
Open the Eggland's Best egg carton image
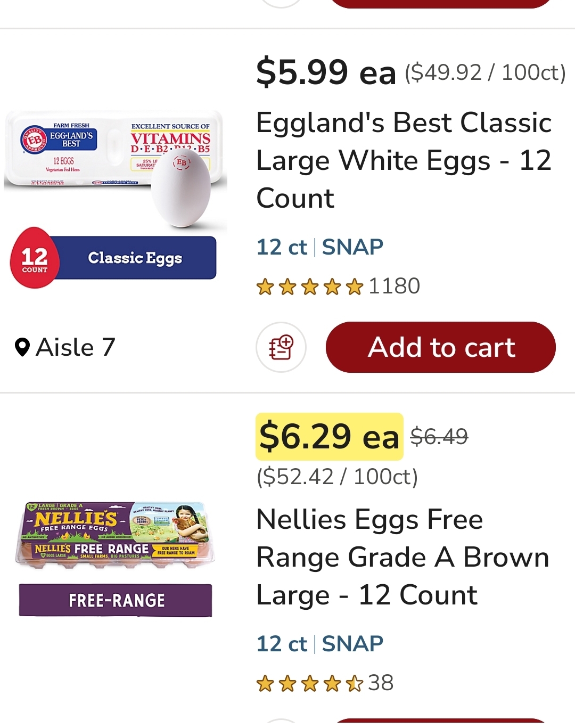[116, 169]
